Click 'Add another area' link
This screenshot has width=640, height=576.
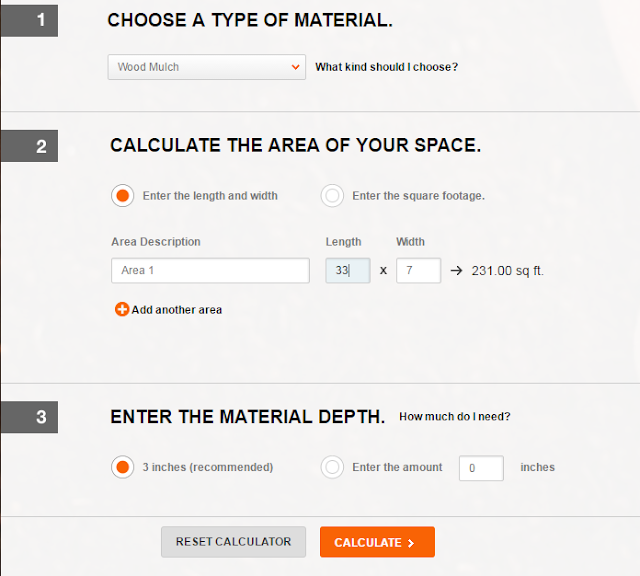pyautogui.click(x=177, y=310)
